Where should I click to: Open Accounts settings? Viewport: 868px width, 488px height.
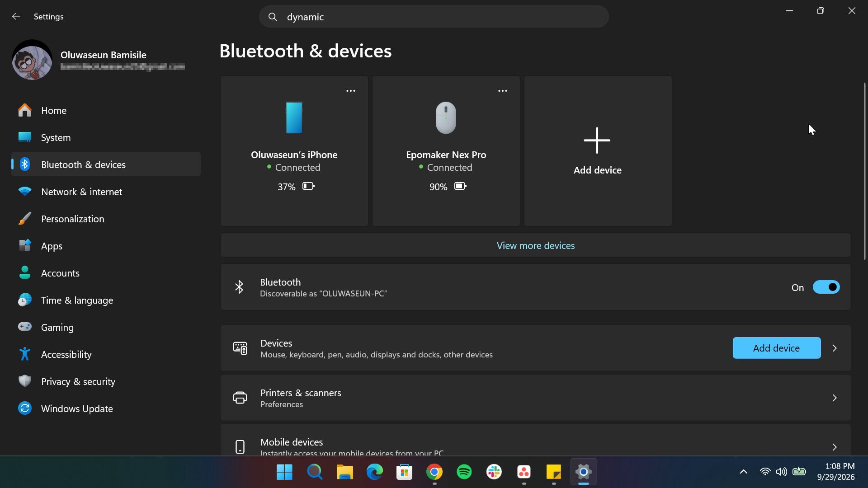click(x=106, y=273)
